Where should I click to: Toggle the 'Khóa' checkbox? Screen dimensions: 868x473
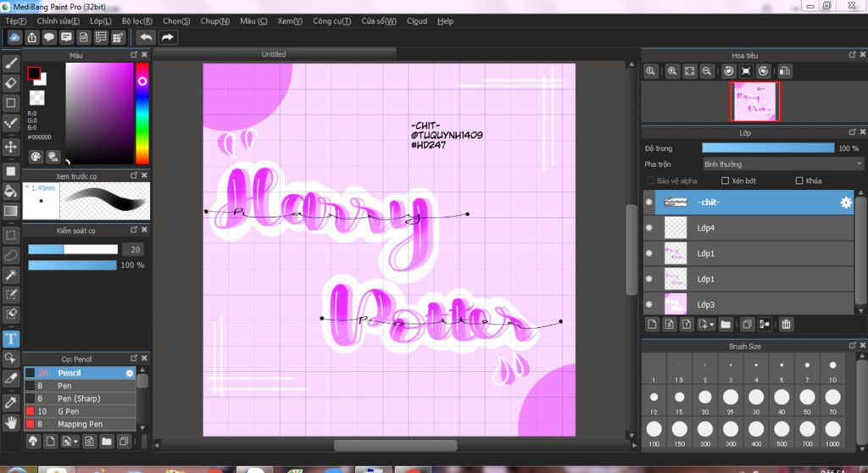click(x=799, y=181)
